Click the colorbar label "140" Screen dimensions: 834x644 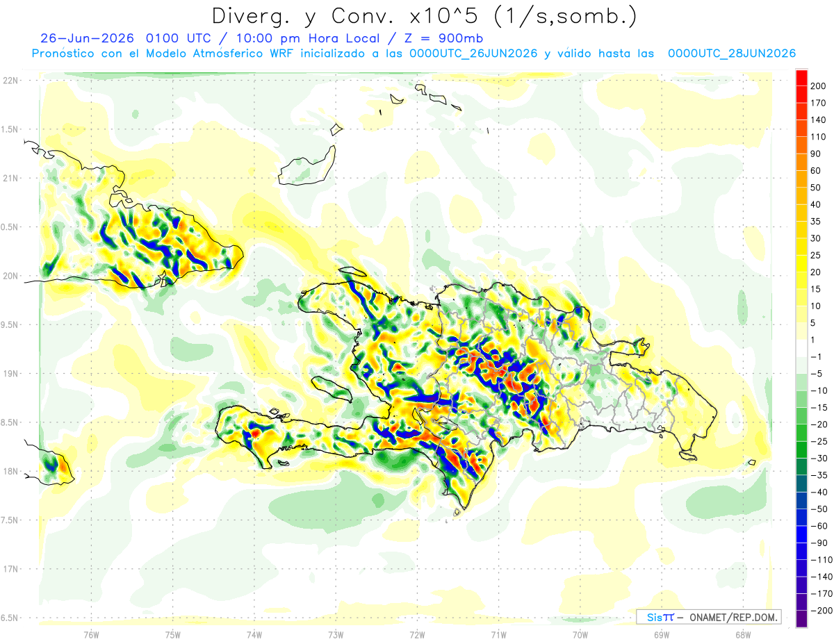coord(818,119)
